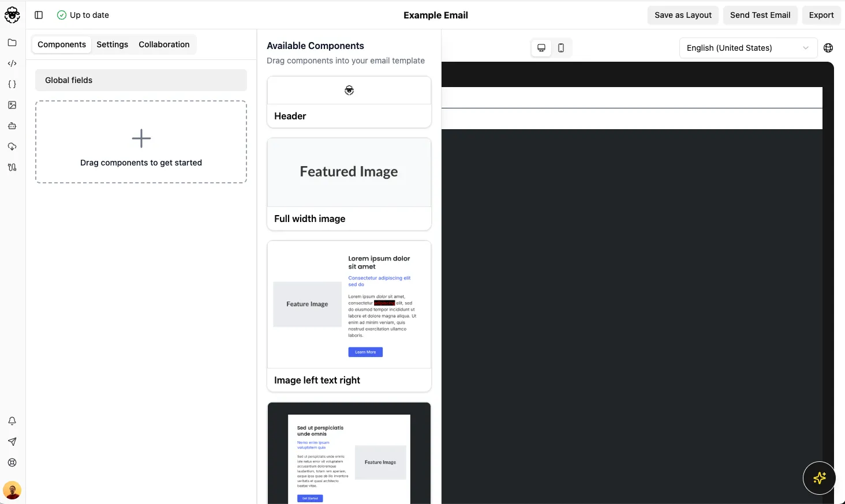Switch to mobile preview mode
This screenshot has width=845, height=504.
(561, 48)
